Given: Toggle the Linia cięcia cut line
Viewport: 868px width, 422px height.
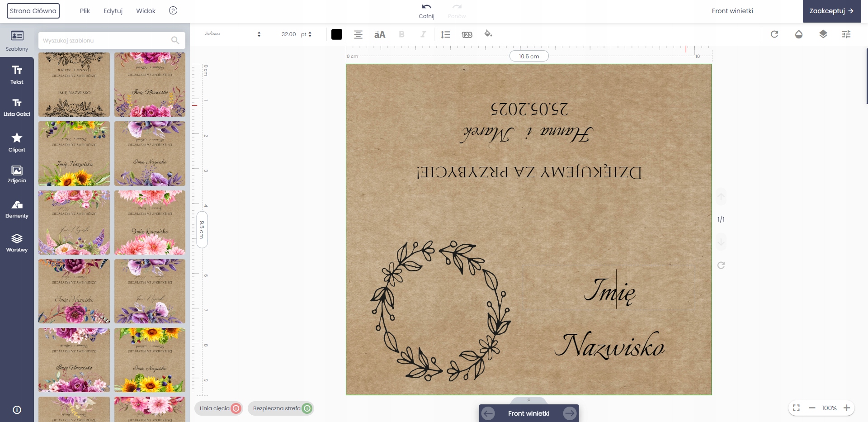Looking at the screenshot, I should coord(219,408).
